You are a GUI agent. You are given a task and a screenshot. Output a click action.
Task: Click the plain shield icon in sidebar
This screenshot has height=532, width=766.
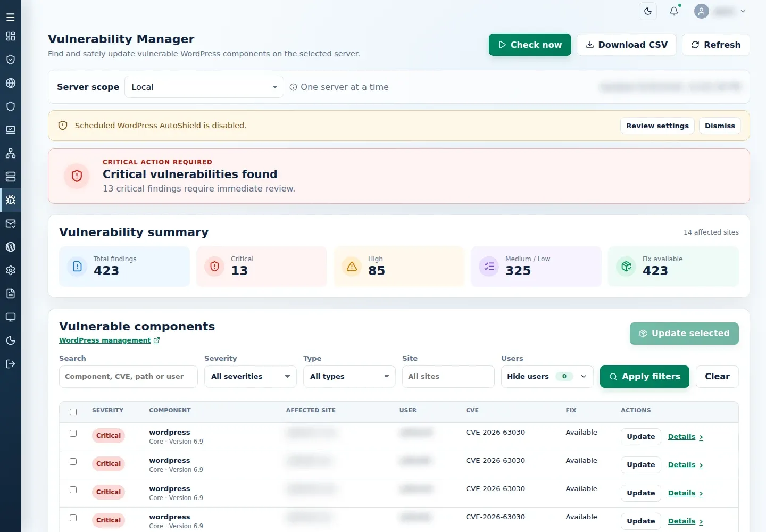click(11, 106)
